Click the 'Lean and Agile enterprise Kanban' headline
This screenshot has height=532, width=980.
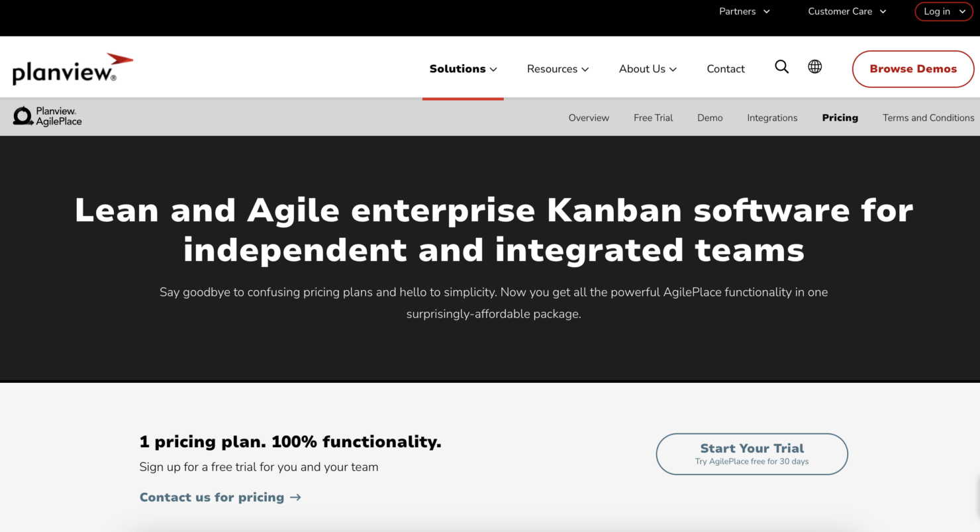pyautogui.click(x=494, y=230)
